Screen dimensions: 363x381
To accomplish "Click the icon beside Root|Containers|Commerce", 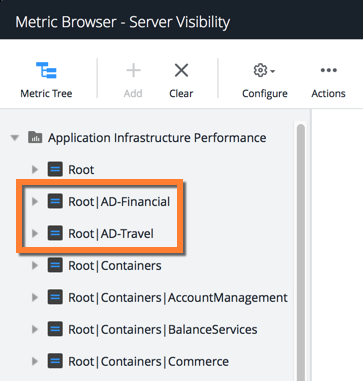I will coord(55,361).
